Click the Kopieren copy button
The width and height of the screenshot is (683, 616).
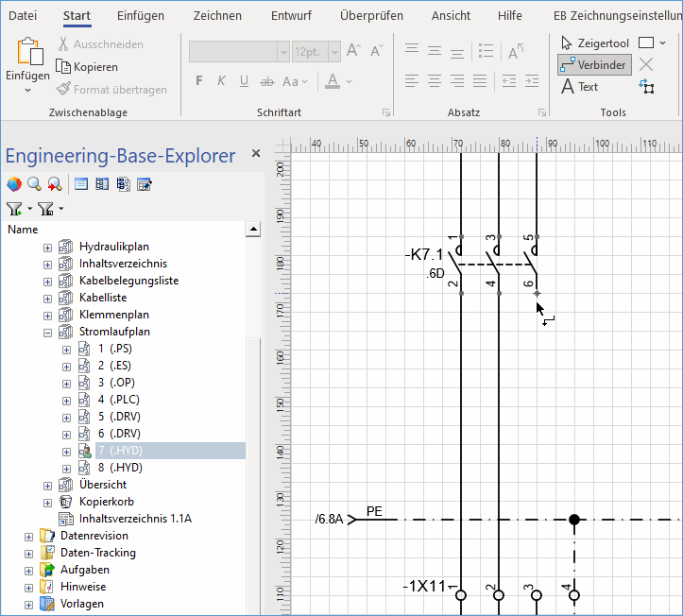click(88, 67)
